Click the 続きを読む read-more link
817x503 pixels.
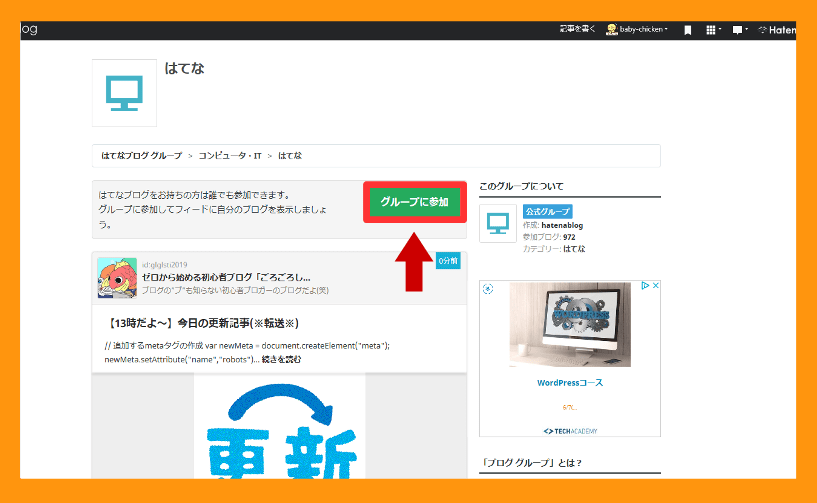[281, 359]
